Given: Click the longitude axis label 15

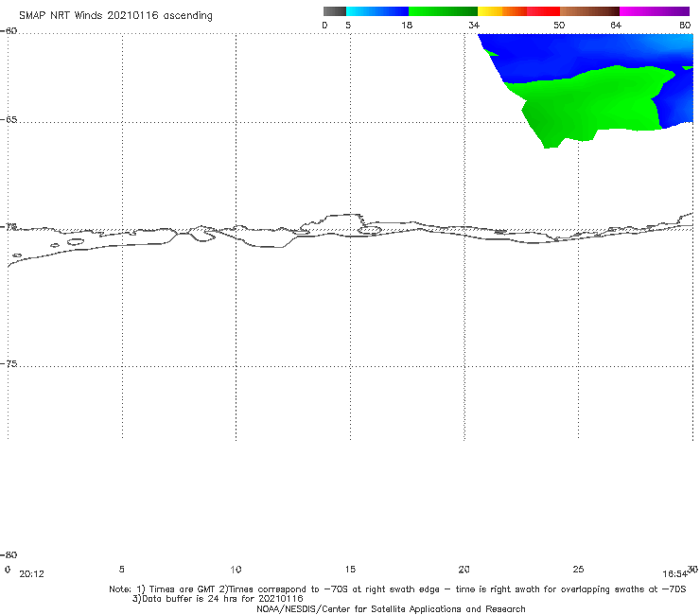Looking at the screenshot, I should 350,569.
